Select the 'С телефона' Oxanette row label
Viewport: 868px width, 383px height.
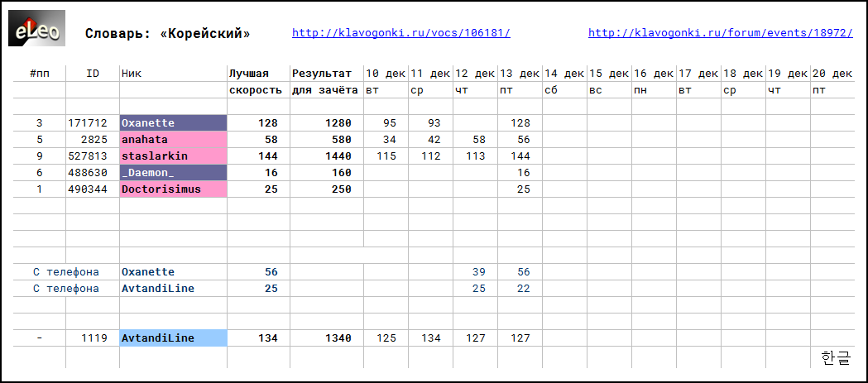[x=66, y=272]
